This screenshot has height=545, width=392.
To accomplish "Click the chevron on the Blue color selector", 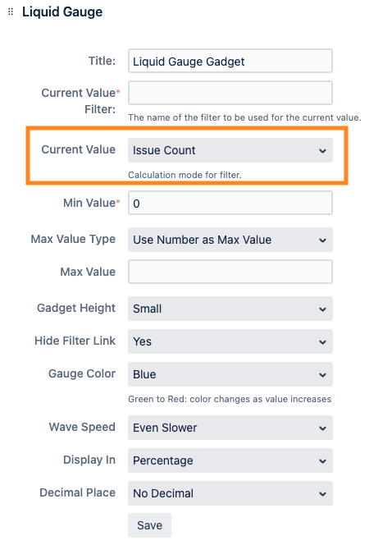I will click(322, 374).
